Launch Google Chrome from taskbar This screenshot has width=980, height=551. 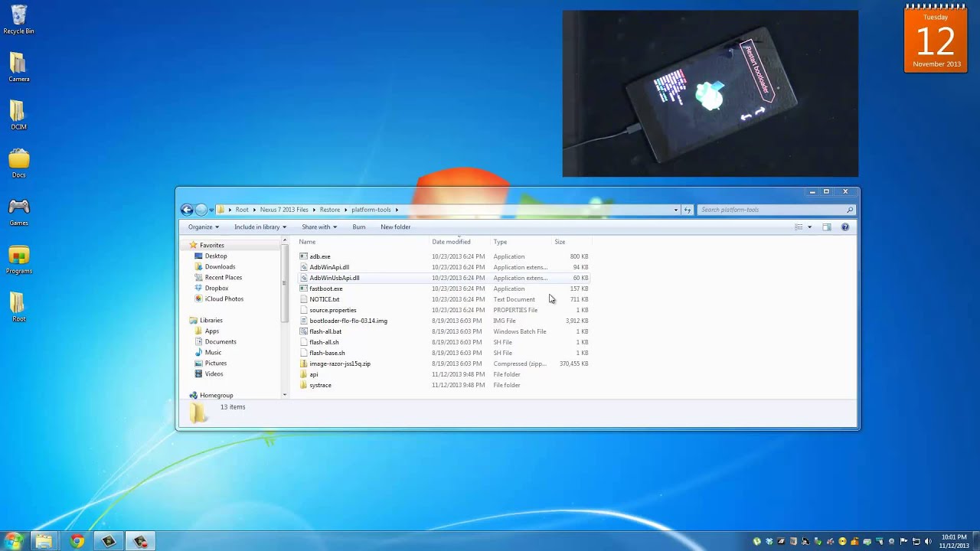tap(77, 541)
